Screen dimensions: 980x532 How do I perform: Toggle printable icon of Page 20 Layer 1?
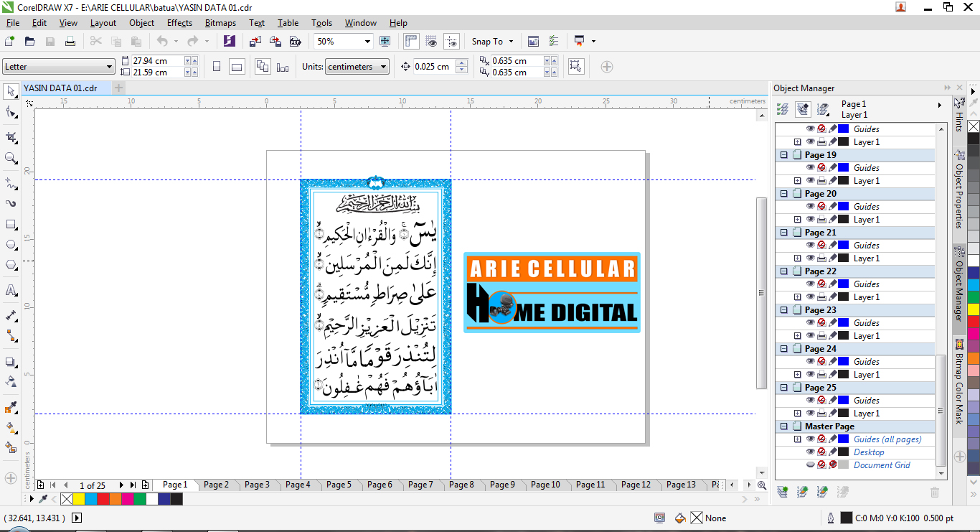[x=821, y=220]
